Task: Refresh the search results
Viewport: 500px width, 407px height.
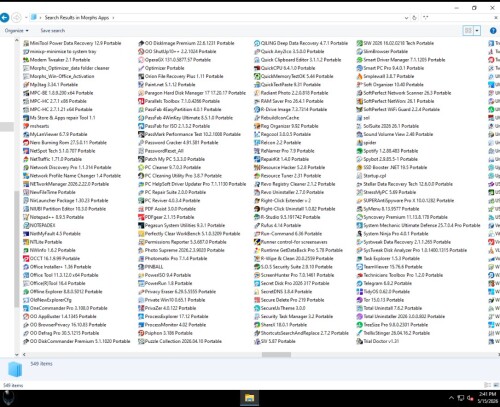Action: [x=414, y=18]
